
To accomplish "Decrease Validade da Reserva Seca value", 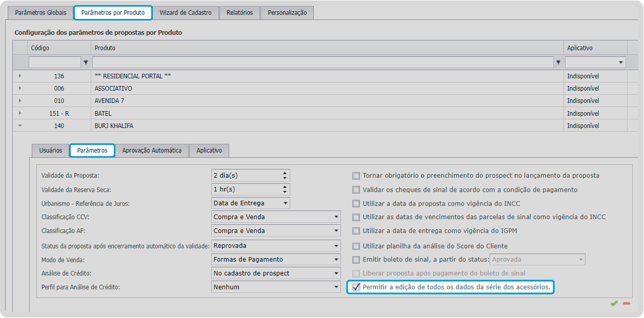I will pos(285,192).
